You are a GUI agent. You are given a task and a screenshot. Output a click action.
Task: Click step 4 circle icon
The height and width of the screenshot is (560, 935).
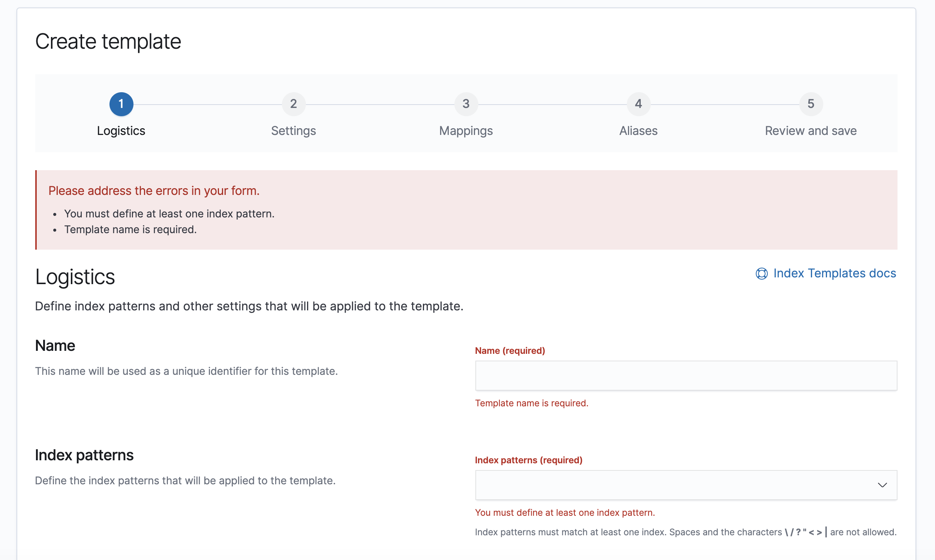coord(638,104)
